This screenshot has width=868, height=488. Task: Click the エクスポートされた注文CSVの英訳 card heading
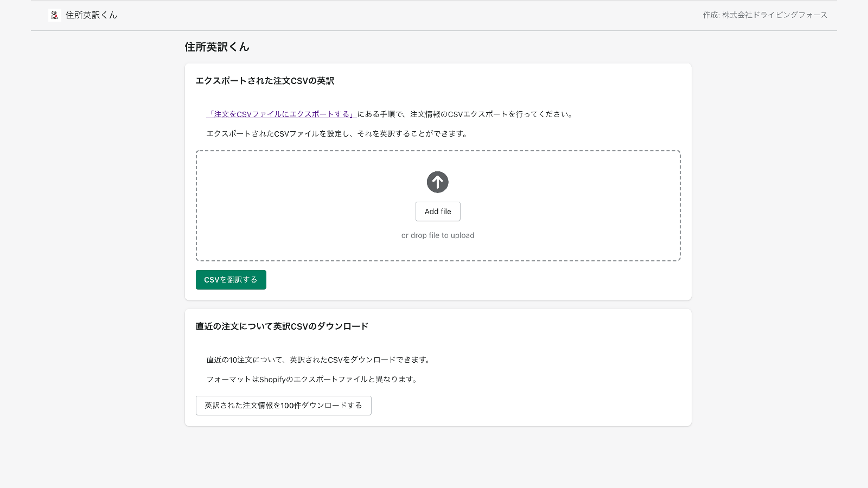click(x=265, y=81)
